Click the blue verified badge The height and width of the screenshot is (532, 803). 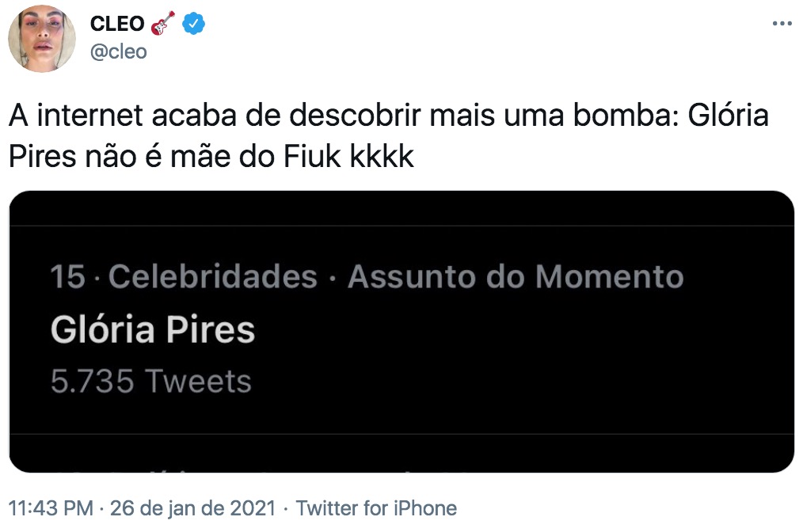pyautogui.click(x=194, y=24)
